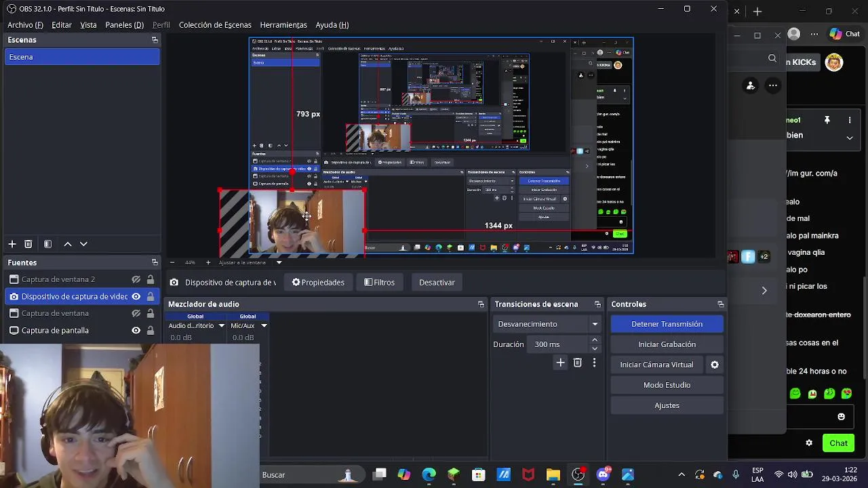Undock the Controles panel
Viewport: 868px width, 488px height.
721,304
